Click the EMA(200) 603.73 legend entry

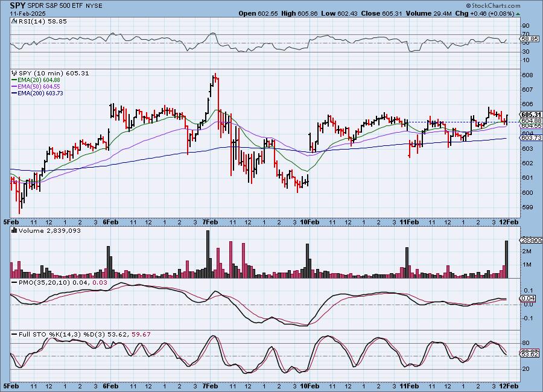40,93
